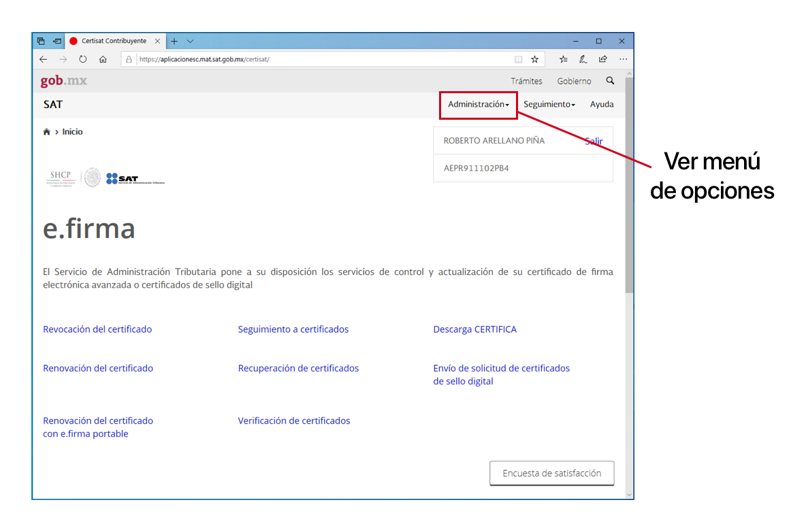Minimize the browser window

point(576,41)
